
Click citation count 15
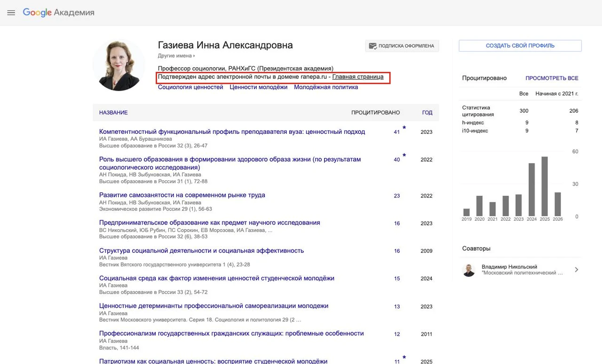[396, 279]
